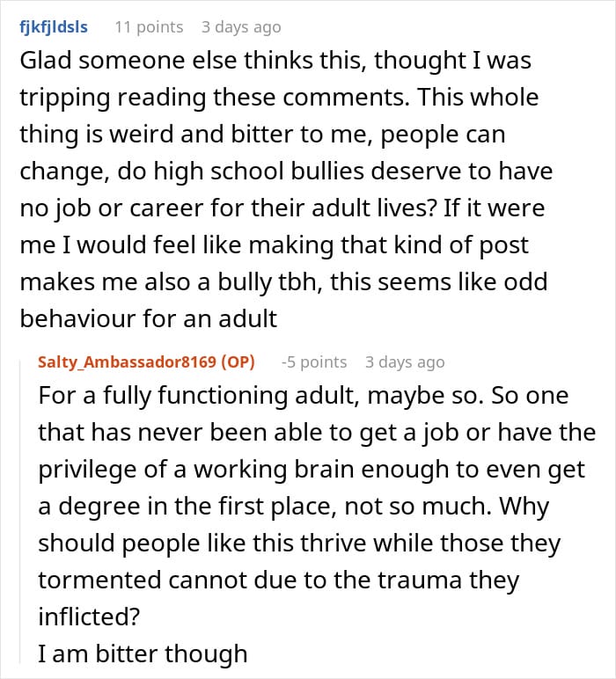Click the final line "I am bitter though"
This screenshot has height=679, width=616.
(143, 653)
